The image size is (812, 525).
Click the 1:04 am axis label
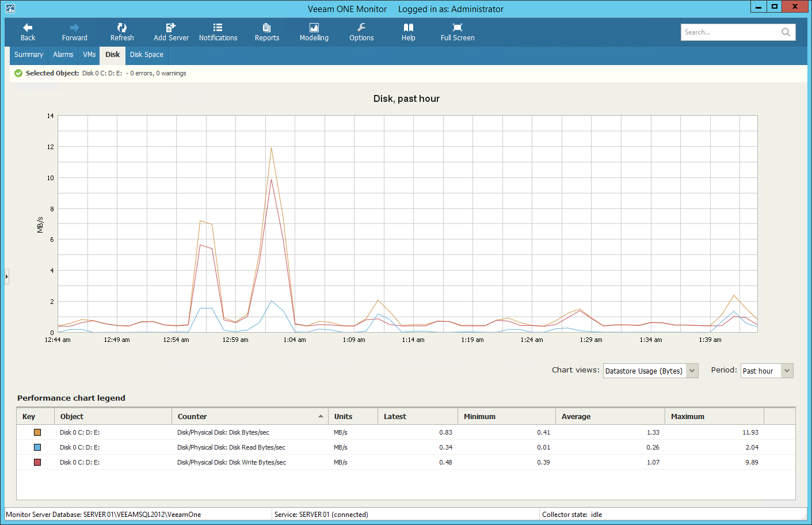295,340
